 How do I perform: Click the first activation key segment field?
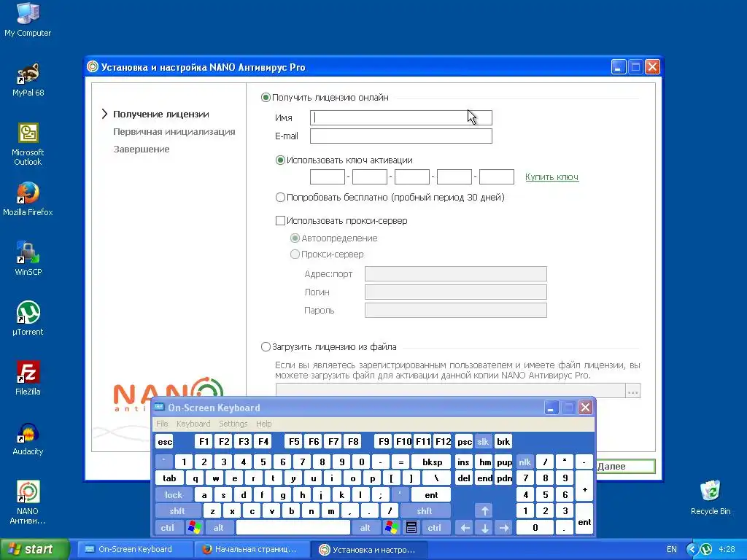(x=328, y=176)
